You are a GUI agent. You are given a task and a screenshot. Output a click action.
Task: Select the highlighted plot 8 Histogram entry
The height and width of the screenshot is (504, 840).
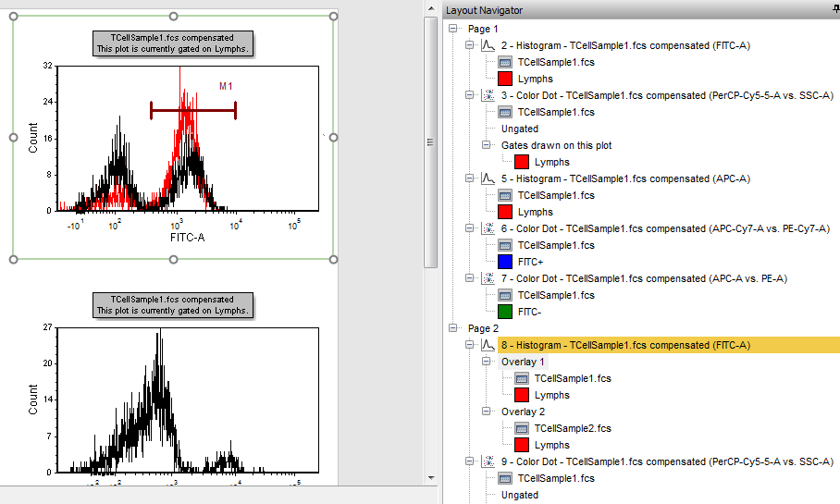tap(625, 345)
